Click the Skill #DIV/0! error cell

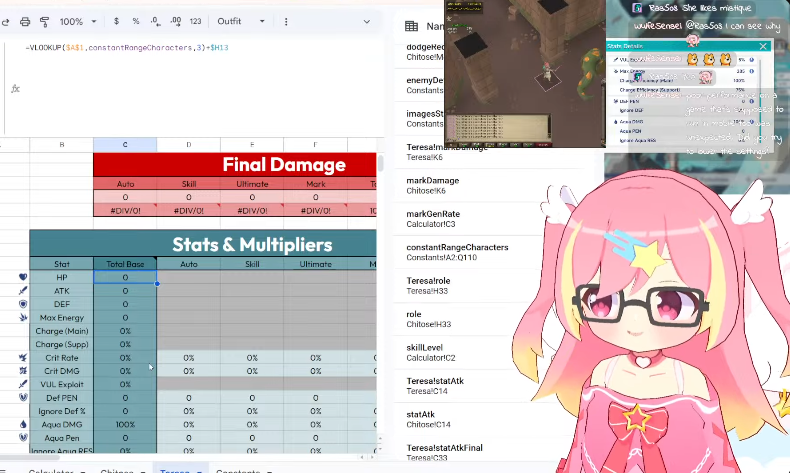(x=188, y=211)
